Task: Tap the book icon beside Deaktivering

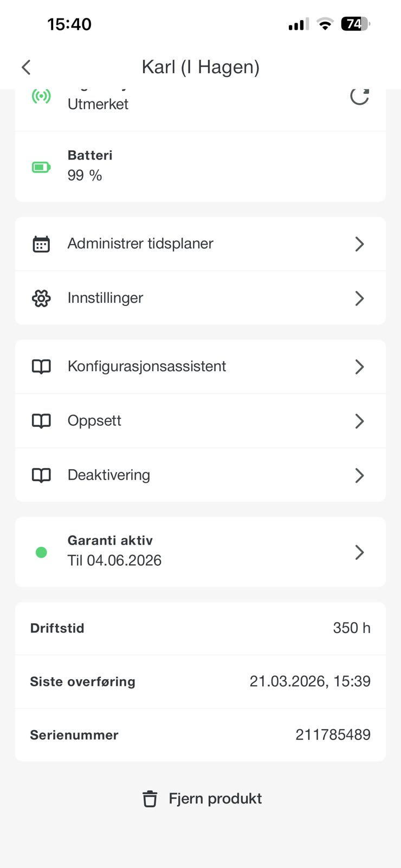Action: click(x=41, y=475)
